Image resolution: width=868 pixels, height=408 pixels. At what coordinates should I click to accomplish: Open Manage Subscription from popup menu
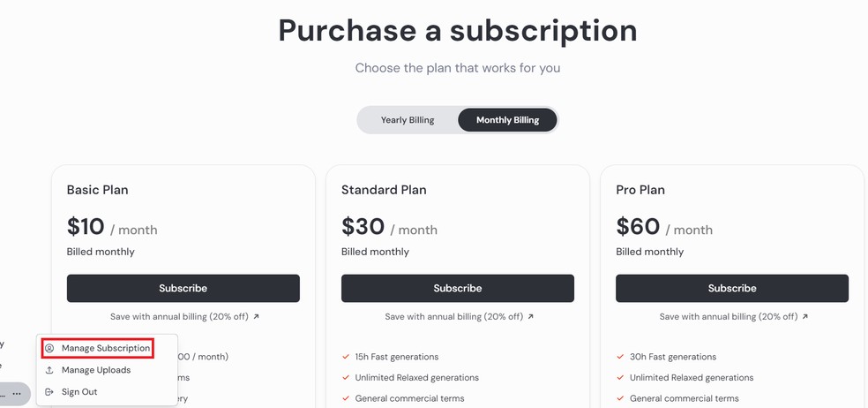(97, 348)
